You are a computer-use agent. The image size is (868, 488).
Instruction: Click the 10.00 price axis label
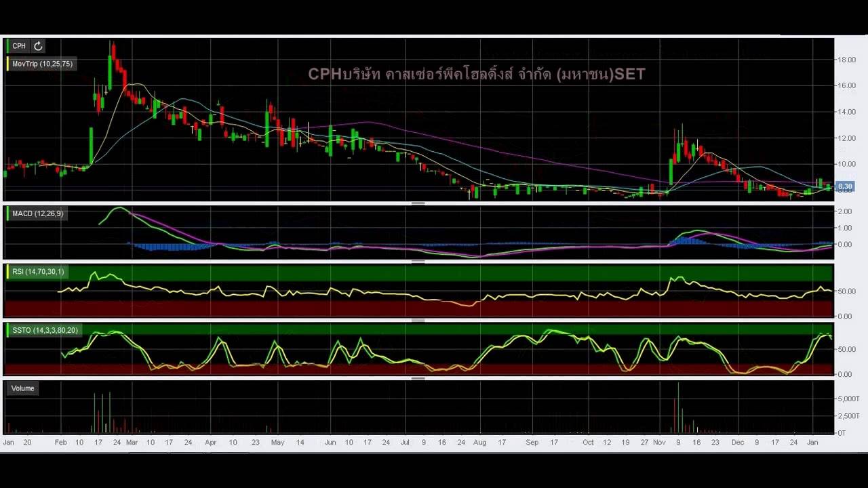(x=846, y=164)
